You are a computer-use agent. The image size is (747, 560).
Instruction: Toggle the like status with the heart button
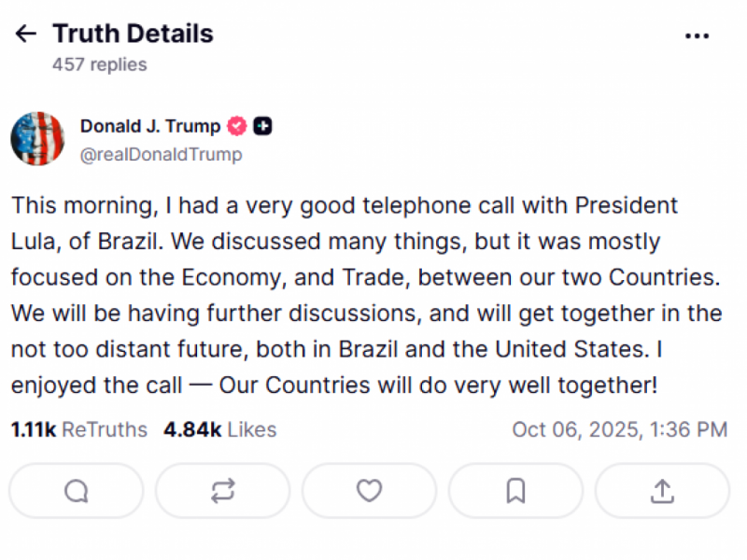tap(369, 490)
